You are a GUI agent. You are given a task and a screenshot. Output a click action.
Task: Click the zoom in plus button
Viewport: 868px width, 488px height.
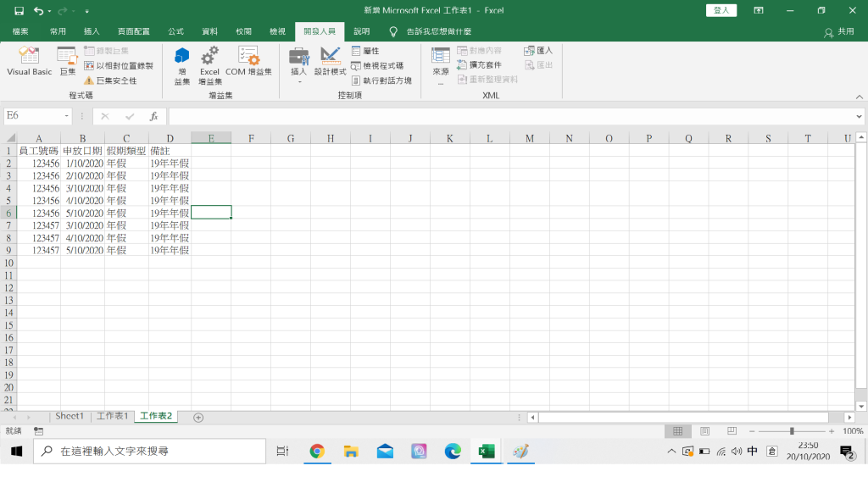(x=832, y=431)
